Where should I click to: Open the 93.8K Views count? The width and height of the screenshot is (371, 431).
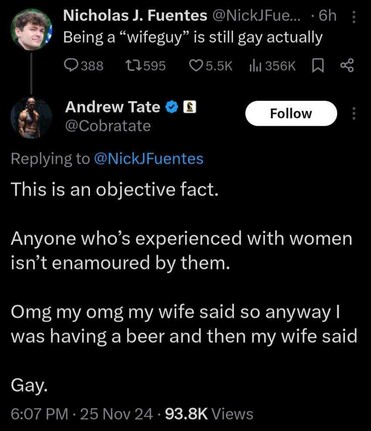pos(209,414)
